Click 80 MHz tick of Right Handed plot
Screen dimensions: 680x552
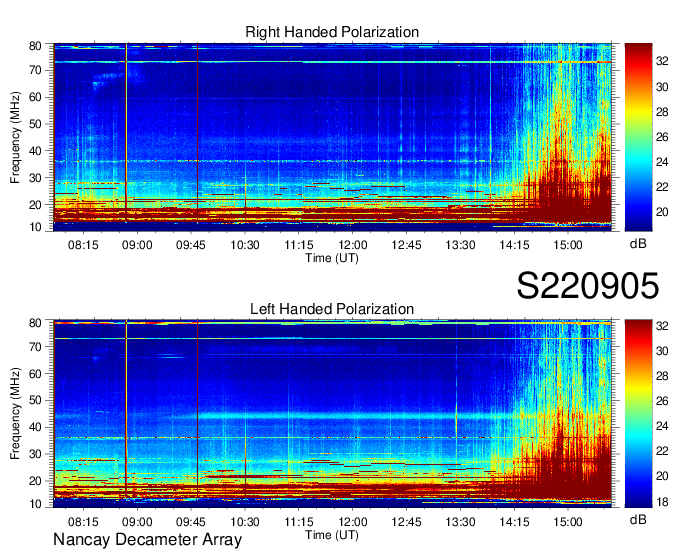(x=35, y=46)
